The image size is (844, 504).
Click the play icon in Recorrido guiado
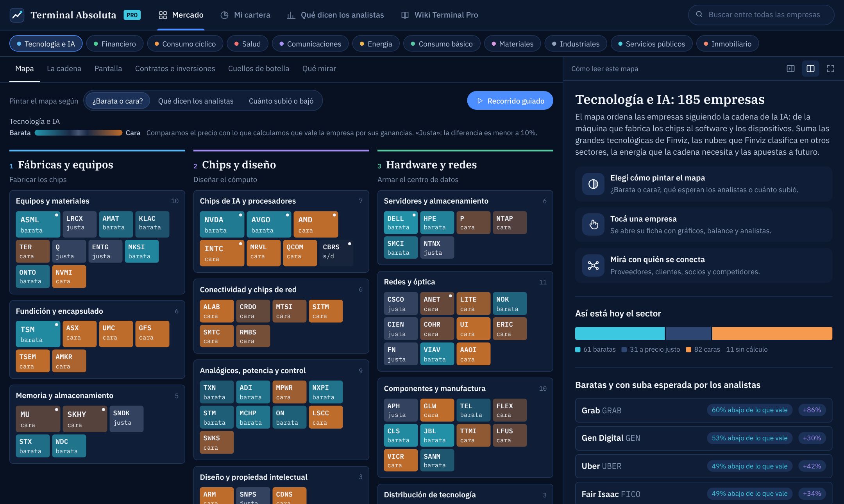click(480, 101)
